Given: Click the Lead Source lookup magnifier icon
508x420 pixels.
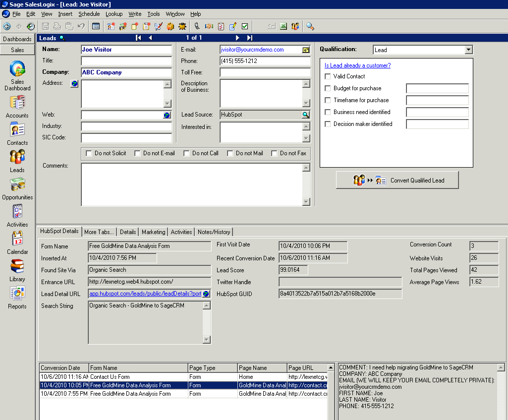Looking at the screenshot, I should coord(305,115).
